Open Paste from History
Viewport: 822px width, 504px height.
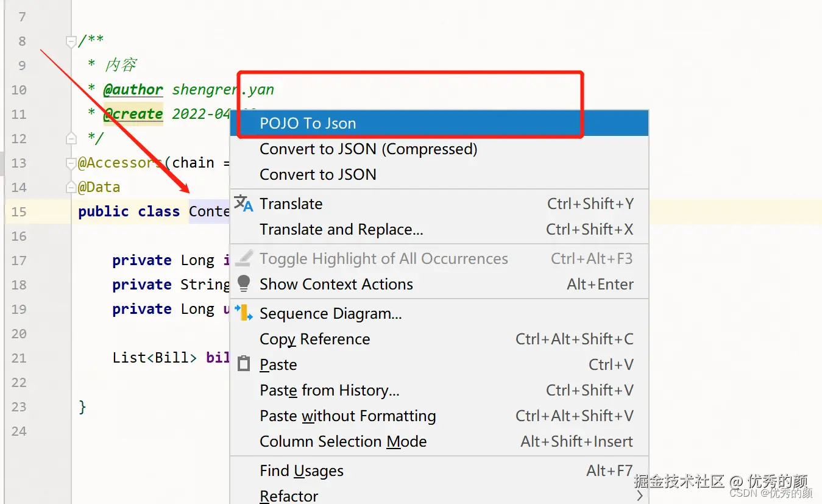pos(329,391)
